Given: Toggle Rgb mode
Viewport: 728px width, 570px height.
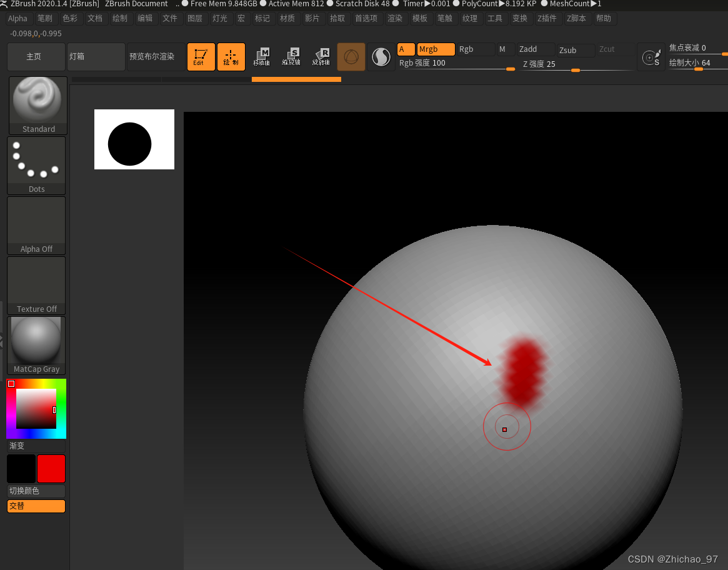Looking at the screenshot, I should [476, 49].
